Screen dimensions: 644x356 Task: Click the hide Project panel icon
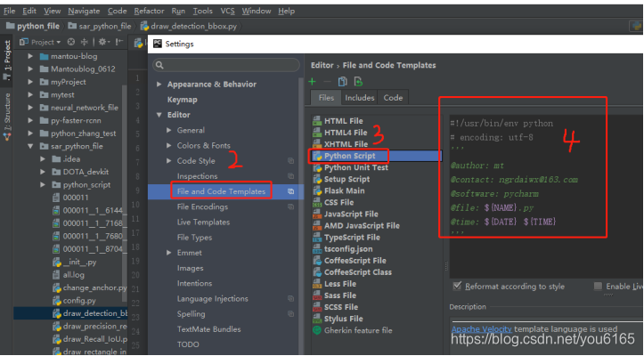pyautogui.click(x=119, y=42)
